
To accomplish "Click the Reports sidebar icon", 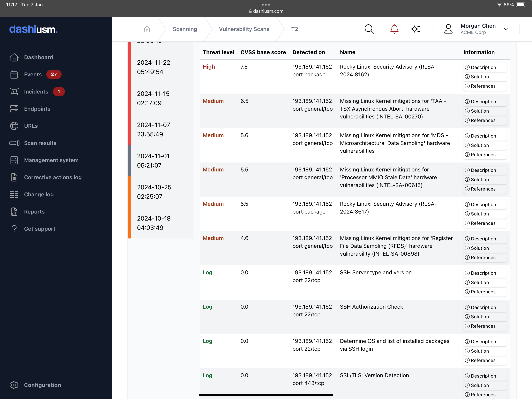I will (14, 211).
